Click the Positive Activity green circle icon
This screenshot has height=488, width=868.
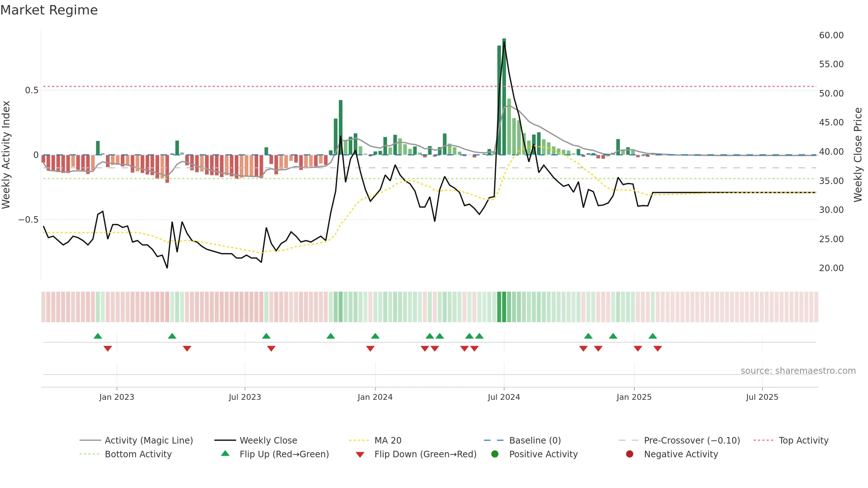click(x=495, y=454)
